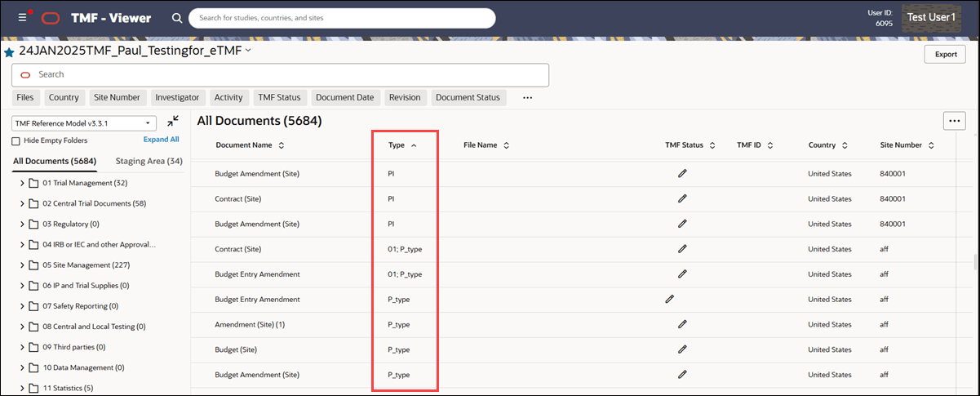The image size is (980, 396).
Task: Click the documents table vertical scrollbar
Action: 975,263
